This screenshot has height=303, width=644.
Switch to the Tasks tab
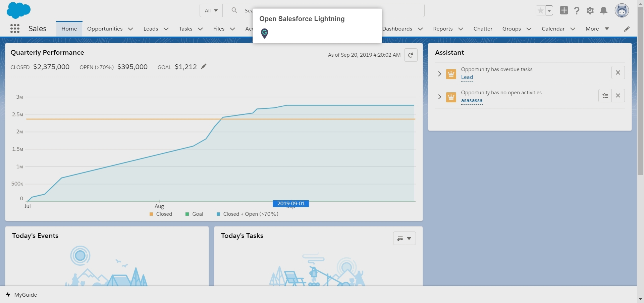pos(185,29)
